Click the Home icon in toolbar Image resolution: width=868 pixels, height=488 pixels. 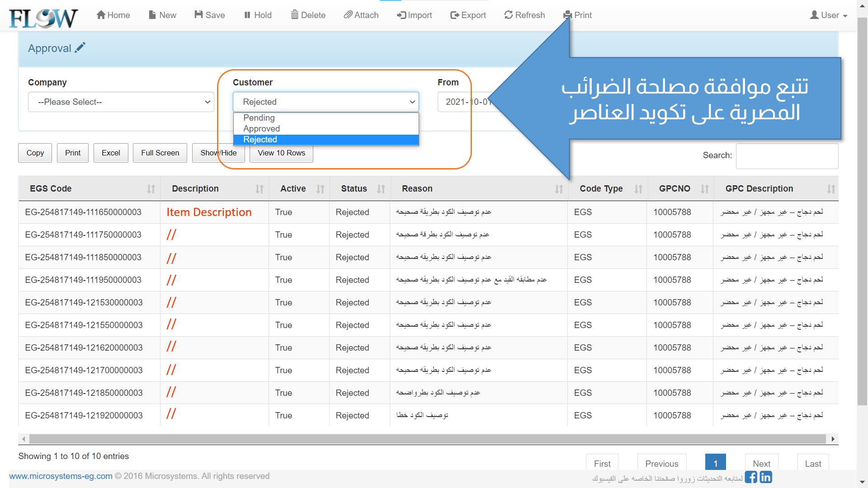pos(101,15)
